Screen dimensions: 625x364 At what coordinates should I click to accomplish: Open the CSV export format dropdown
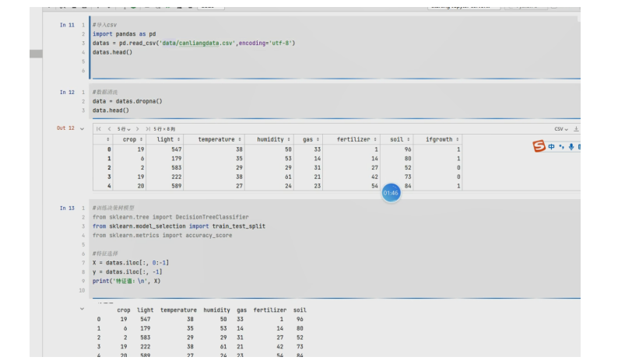[x=561, y=129]
